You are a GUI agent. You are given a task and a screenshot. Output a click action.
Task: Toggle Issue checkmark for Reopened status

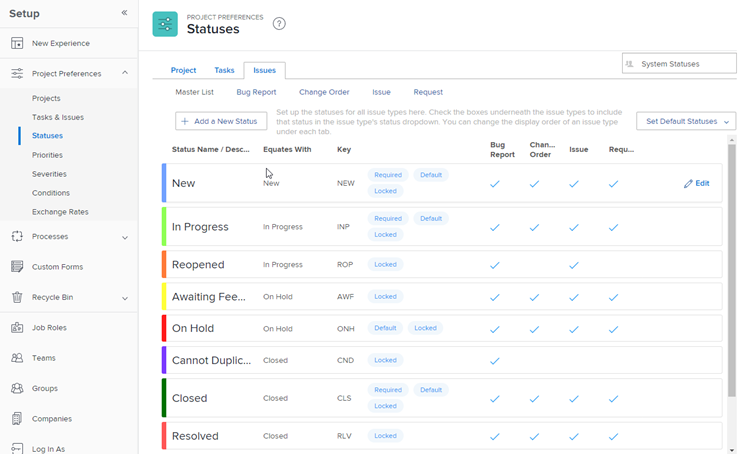tap(574, 265)
